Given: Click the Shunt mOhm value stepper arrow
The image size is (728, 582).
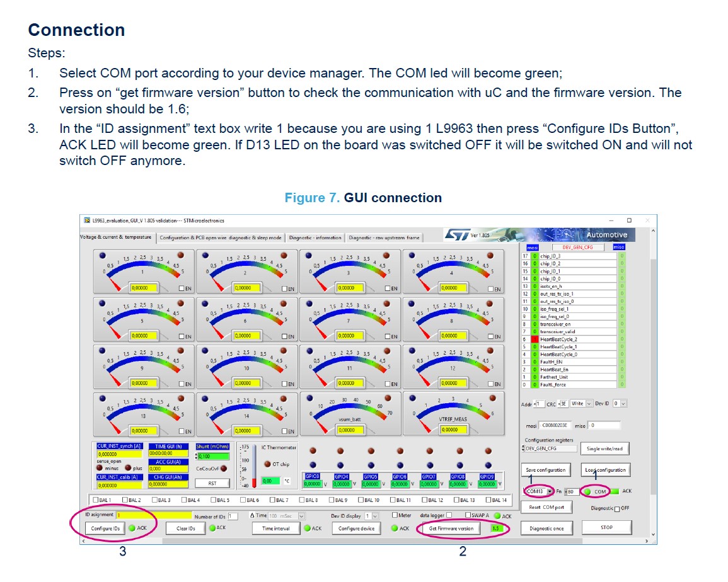Looking at the screenshot, I should coord(196,455).
